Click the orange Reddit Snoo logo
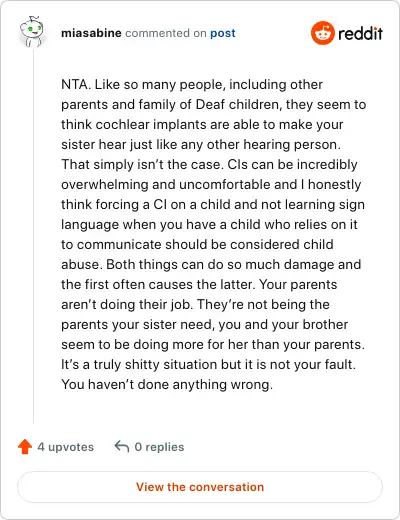This screenshot has width=400, height=520. (322, 33)
